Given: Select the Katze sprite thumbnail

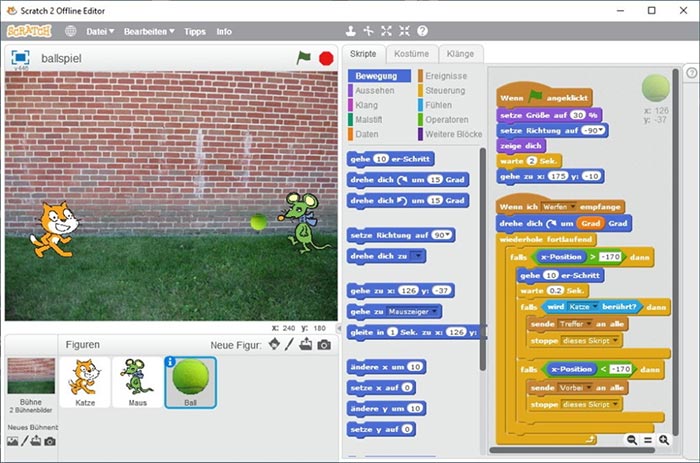Looking at the screenshot, I should tap(85, 382).
